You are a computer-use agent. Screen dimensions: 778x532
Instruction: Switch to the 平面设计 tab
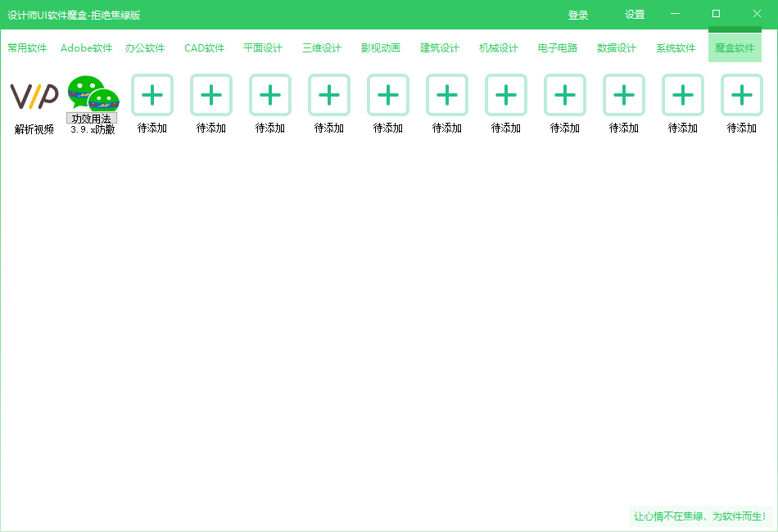[263, 48]
